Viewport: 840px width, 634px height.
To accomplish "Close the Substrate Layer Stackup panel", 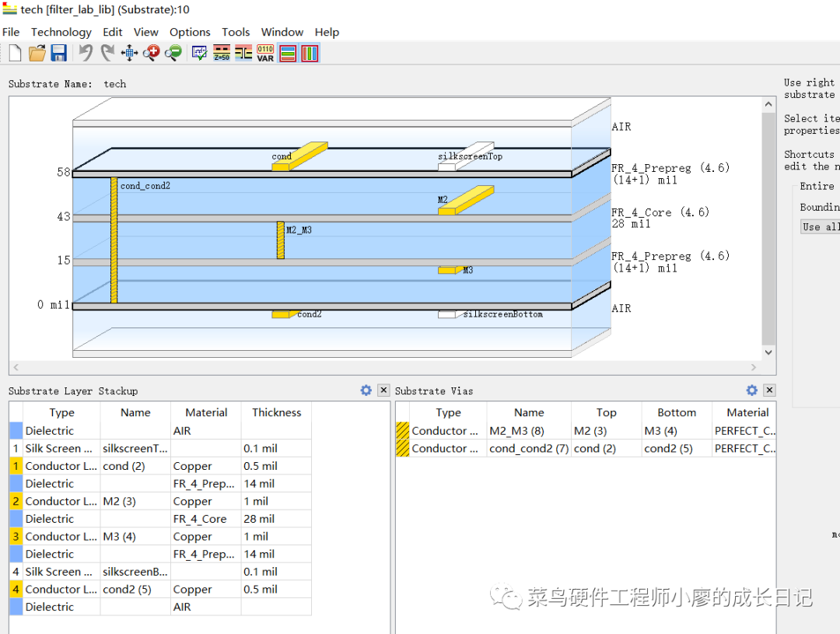I will pyautogui.click(x=383, y=391).
